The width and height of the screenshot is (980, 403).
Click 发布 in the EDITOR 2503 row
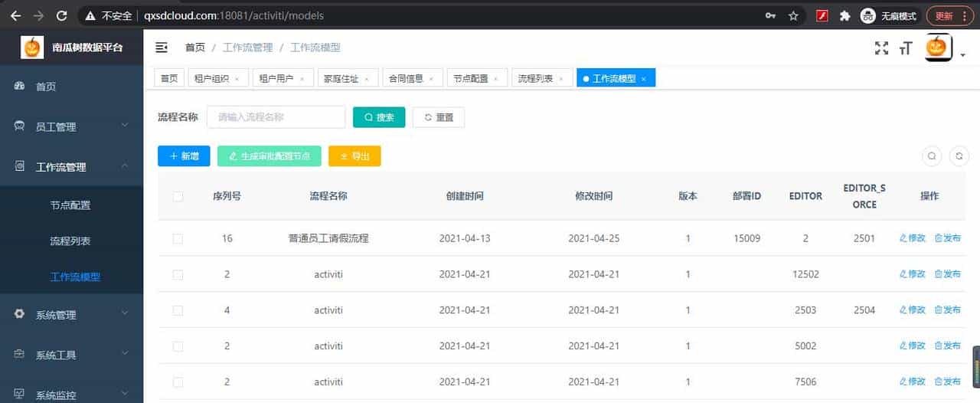click(x=948, y=310)
